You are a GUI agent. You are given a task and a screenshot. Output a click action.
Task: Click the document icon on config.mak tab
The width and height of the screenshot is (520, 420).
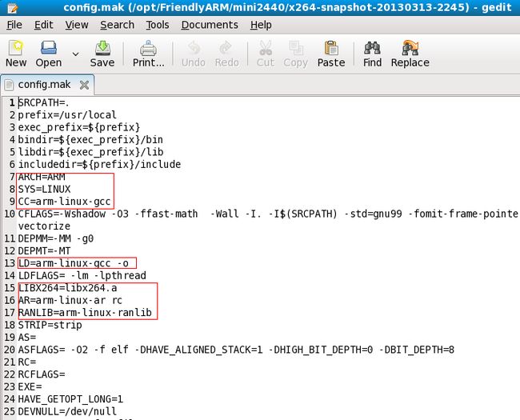(x=10, y=85)
